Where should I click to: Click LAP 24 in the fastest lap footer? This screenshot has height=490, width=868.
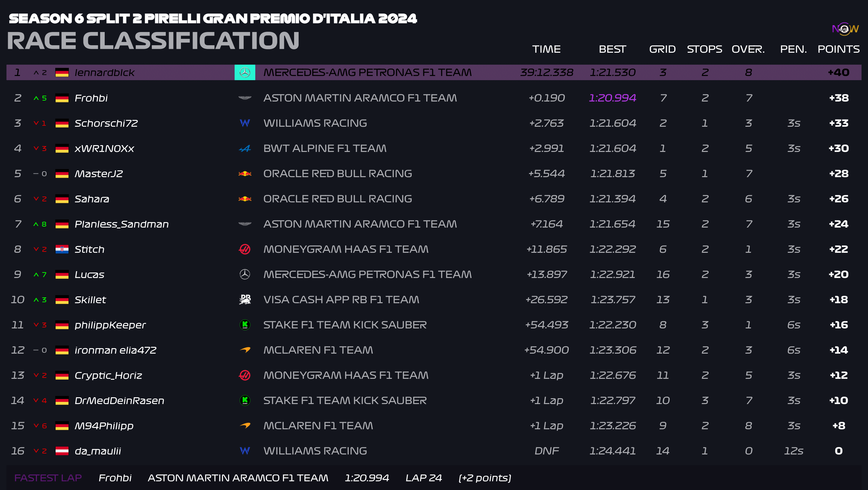[x=424, y=478]
